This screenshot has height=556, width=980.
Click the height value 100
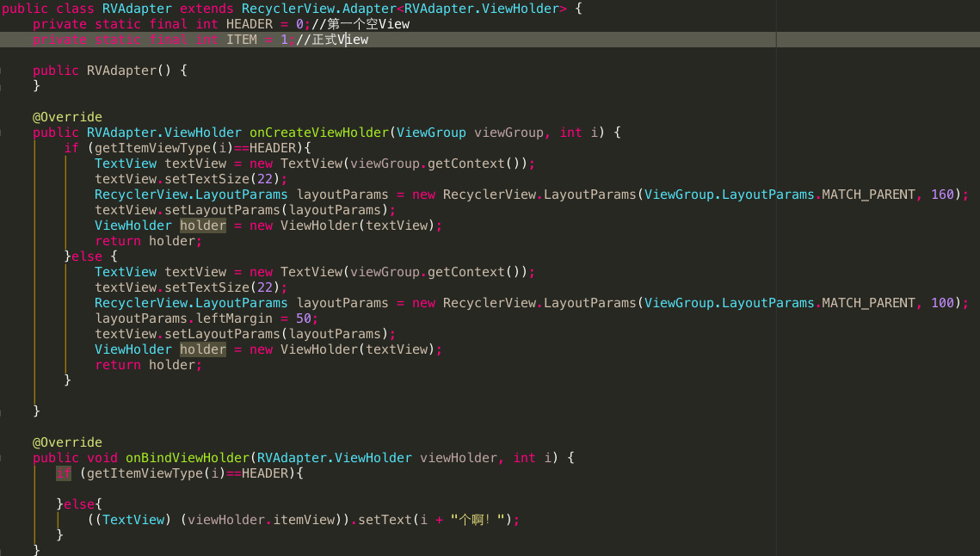942,303
